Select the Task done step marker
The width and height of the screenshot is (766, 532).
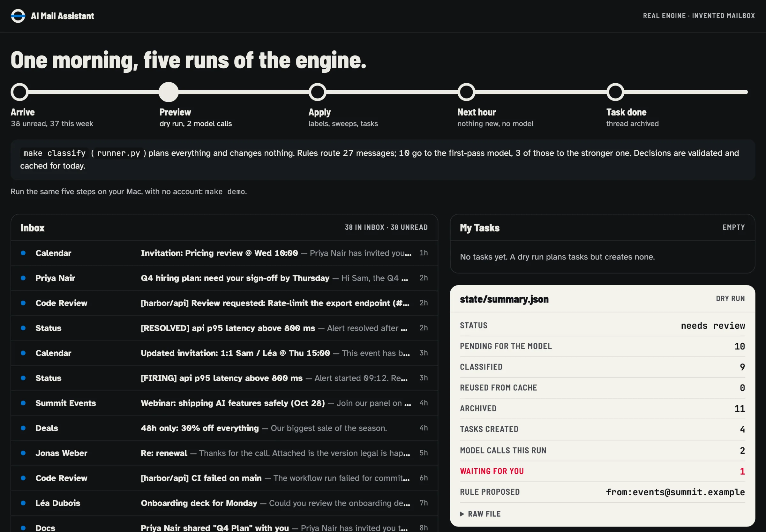tap(615, 92)
